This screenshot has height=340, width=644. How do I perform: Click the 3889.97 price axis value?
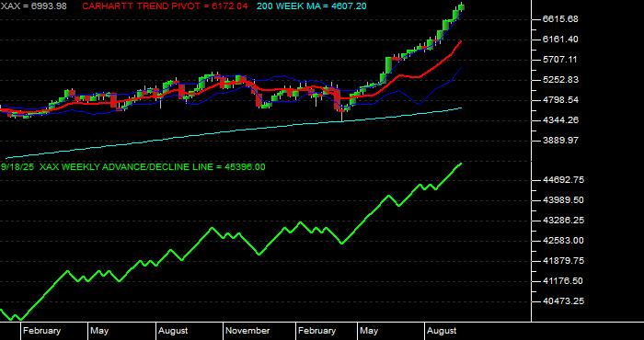[x=559, y=141]
